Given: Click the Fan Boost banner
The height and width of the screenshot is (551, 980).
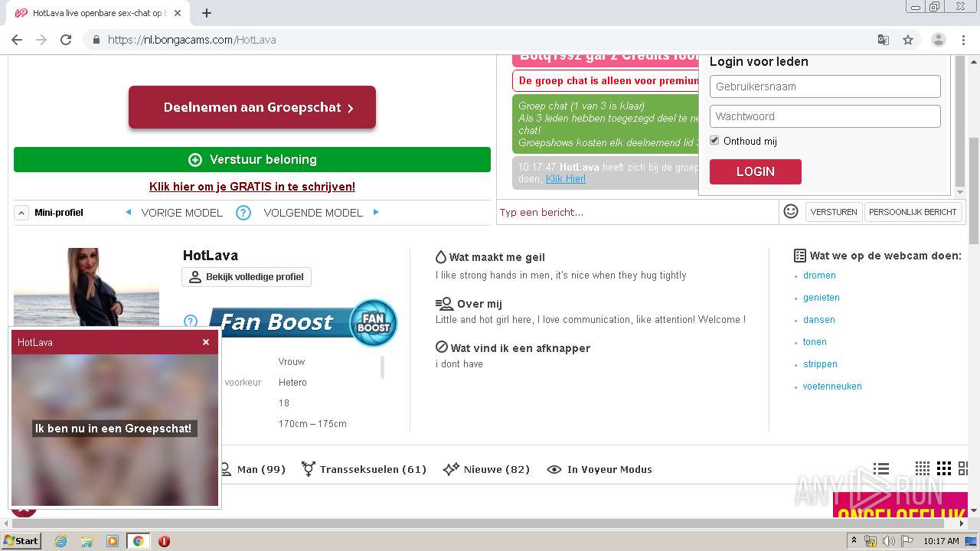Looking at the screenshot, I should 303,322.
